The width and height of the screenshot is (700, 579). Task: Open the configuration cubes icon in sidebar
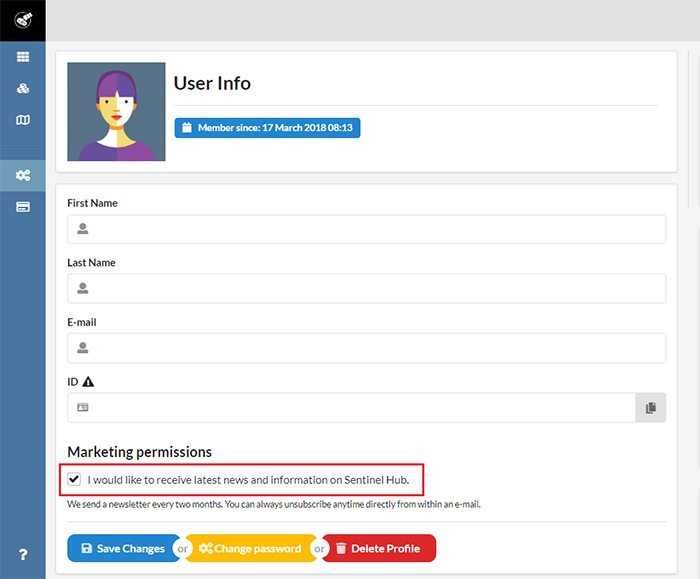pyautogui.click(x=23, y=88)
